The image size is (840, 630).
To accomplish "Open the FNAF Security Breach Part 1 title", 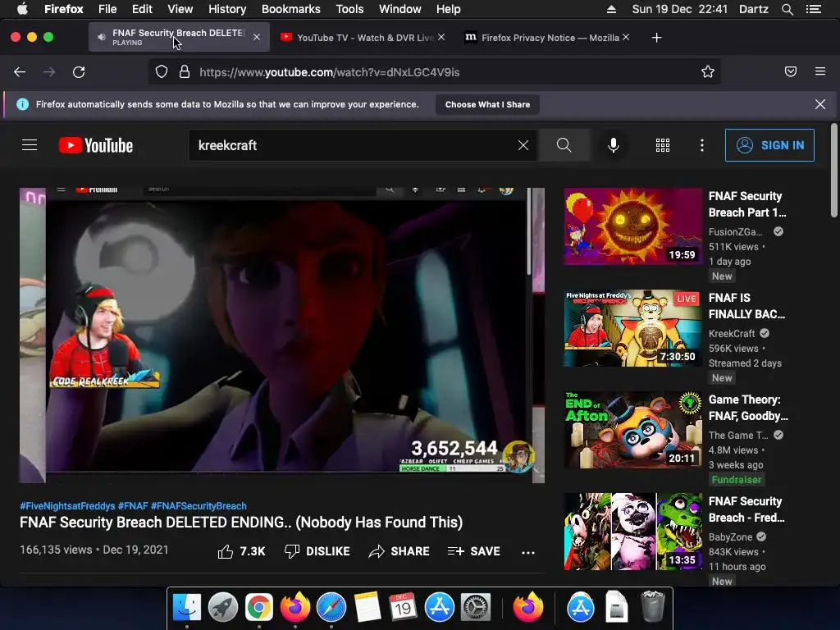I will (747, 204).
